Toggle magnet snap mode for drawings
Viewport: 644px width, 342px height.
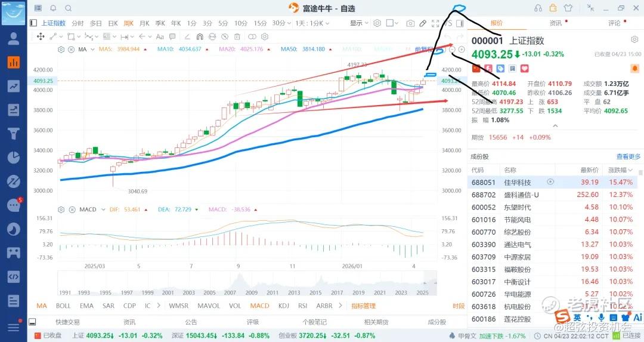pyautogui.click(x=200, y=36)
